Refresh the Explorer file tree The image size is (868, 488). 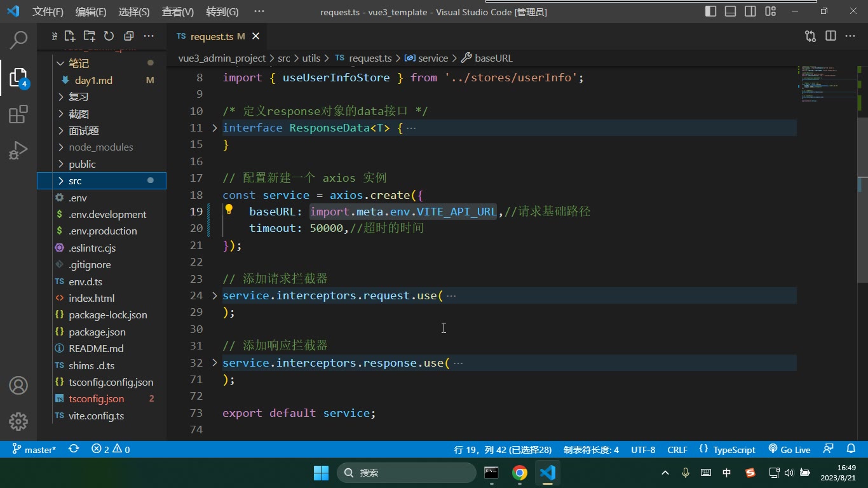pos(109,36)
